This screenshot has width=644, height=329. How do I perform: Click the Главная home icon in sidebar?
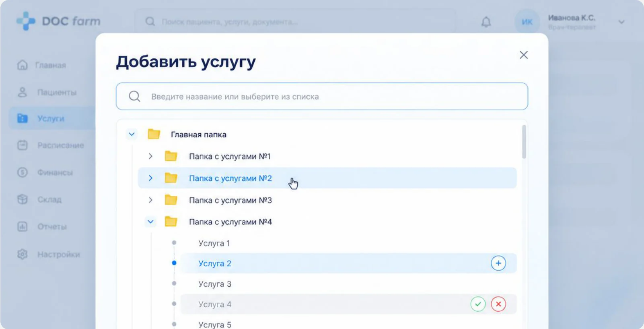click(x=23, y=65)
